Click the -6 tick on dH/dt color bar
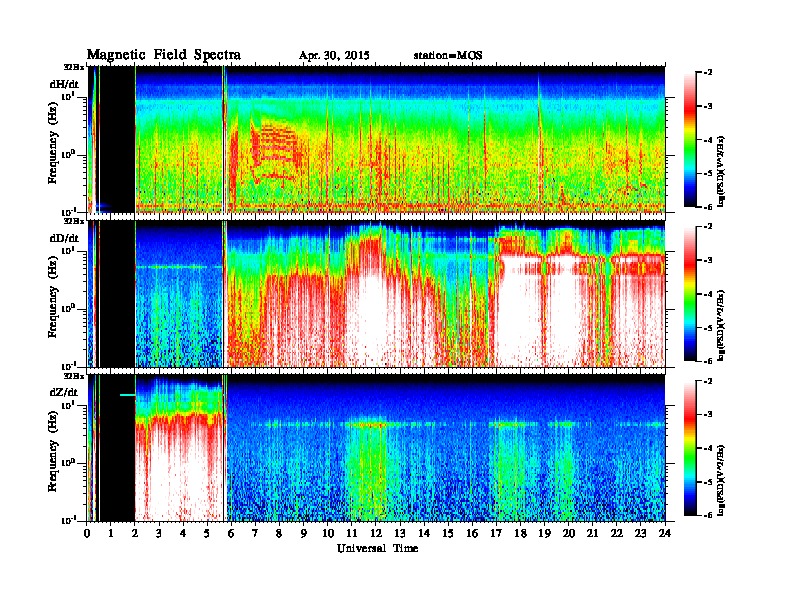 pos(708,207)
